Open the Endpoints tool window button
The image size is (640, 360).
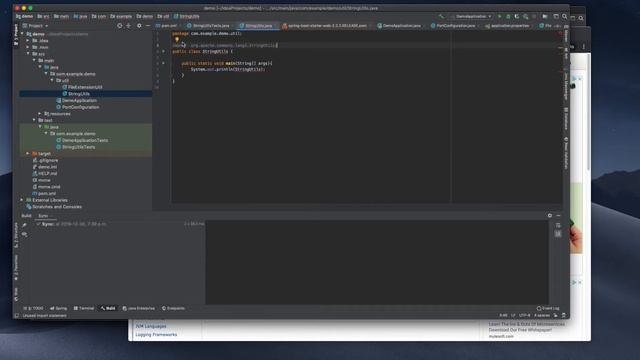[x=173, y=308]
